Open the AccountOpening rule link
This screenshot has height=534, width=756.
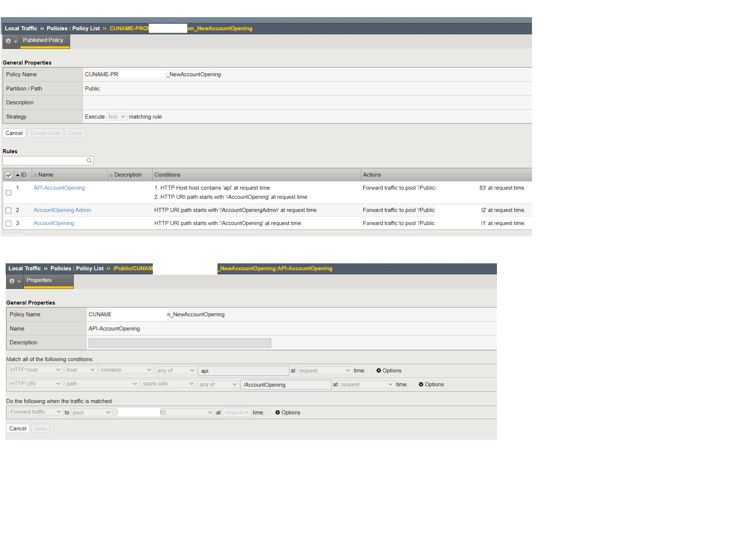(54, 223)
